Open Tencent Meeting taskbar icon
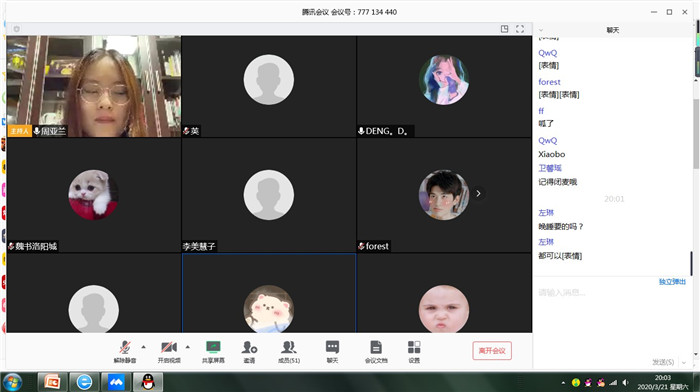This screenshot has height=392, width=700. 116,382
